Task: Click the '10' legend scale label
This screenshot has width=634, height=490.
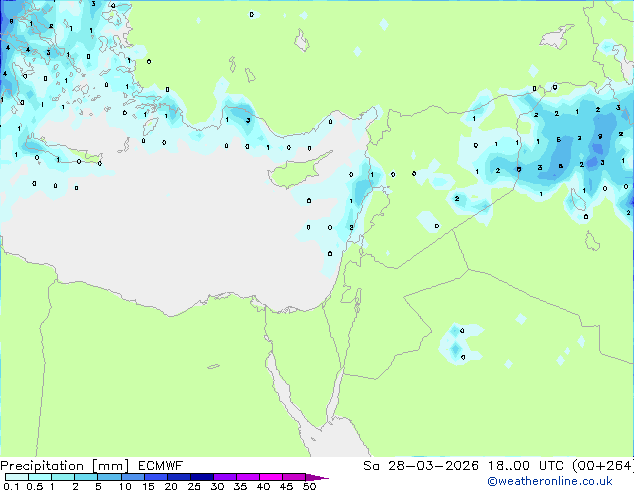Action: (125, 486)
